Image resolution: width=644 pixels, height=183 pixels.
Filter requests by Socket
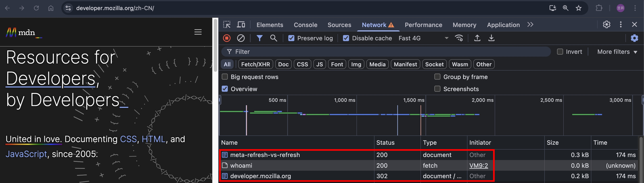[x=434, y=64]
